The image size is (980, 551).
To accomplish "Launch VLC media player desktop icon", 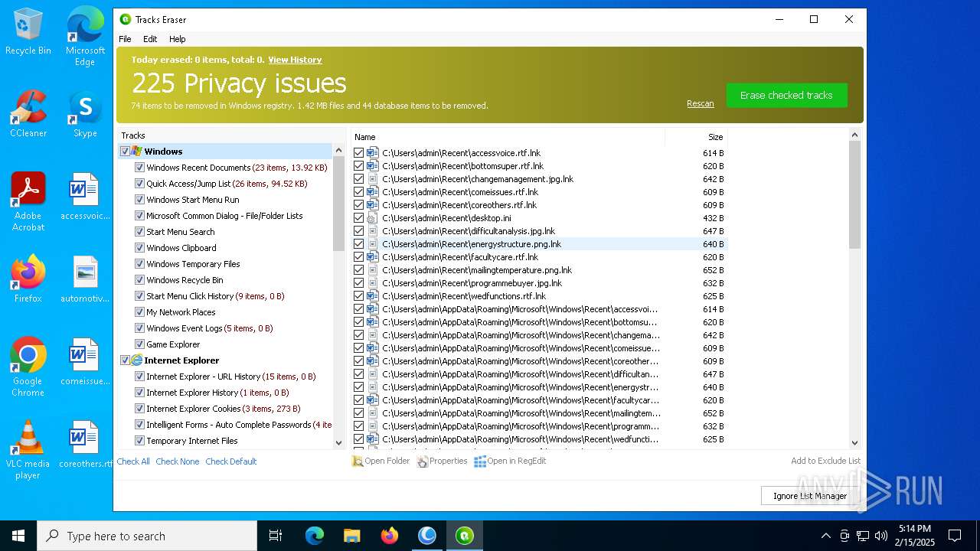I will click(28, 450).
